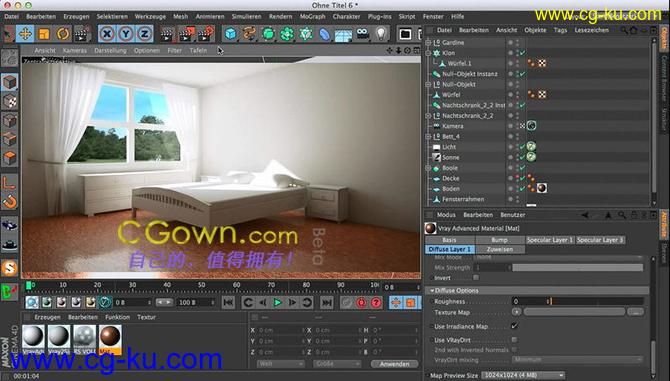Open the Rendern menu
Viewport: 670px width, 381px height.
(280, 17)
